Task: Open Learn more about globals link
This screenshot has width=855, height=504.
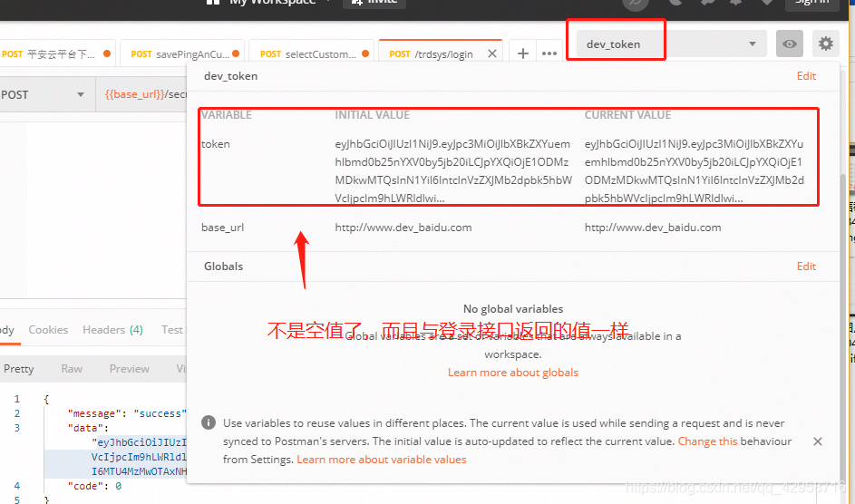Action: click(513, 373)
